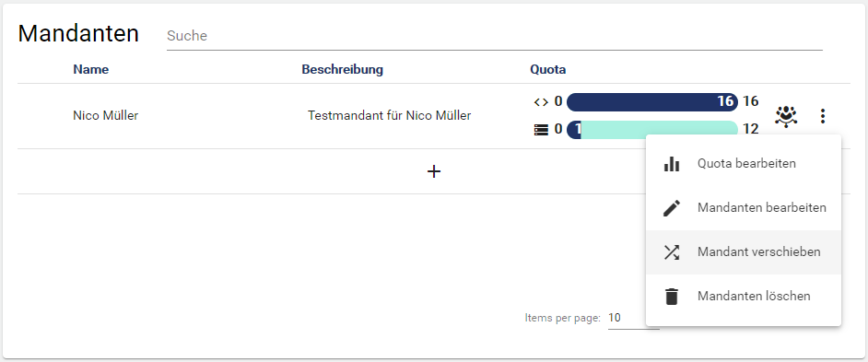Screen dimensions: 868x362
Task: Focus the Suche search field
Action: [x=494, y=36]
